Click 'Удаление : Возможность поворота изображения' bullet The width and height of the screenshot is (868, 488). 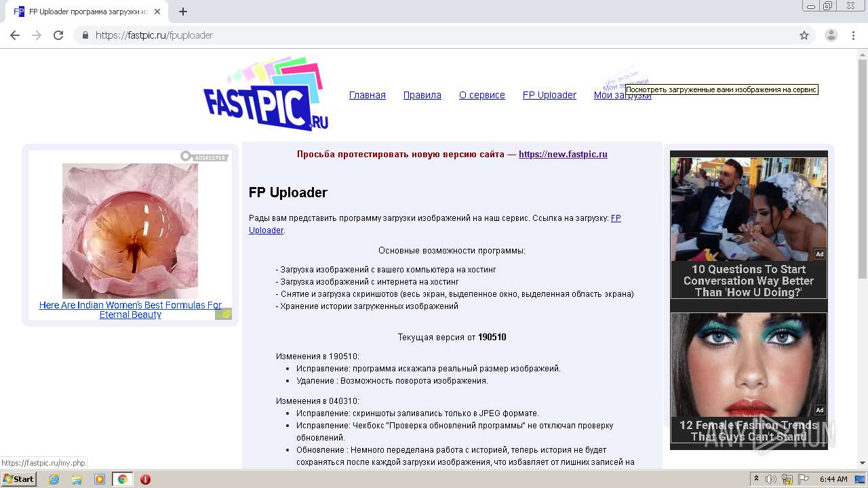coord(392,381)
